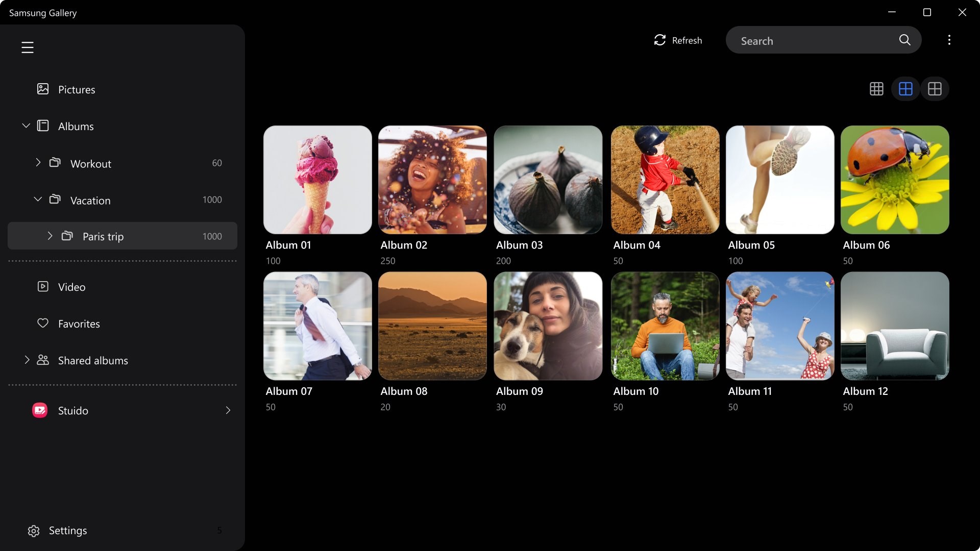Viewport: 980px width, 551px height.
Task: Click the Video play icon
Action: [43, 287]
